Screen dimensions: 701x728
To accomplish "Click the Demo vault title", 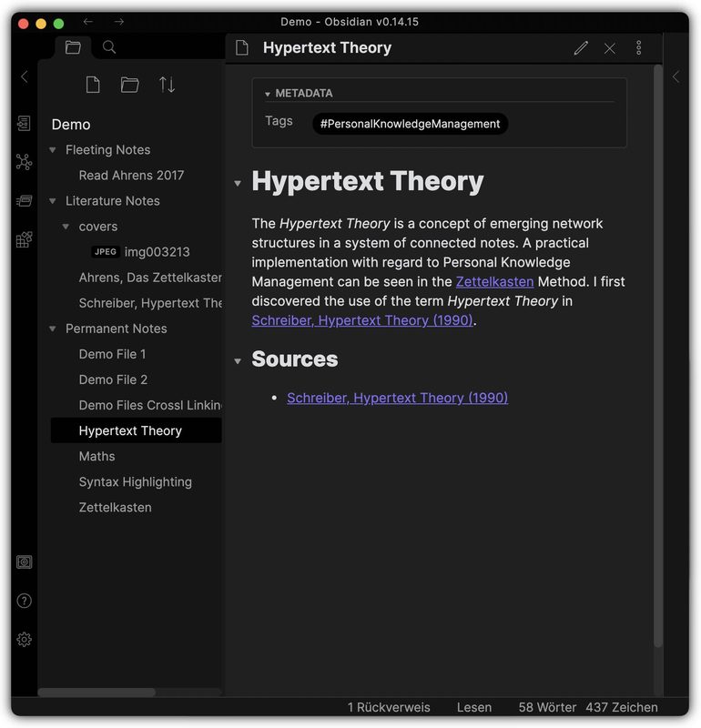I will click(x=71, y=125).
